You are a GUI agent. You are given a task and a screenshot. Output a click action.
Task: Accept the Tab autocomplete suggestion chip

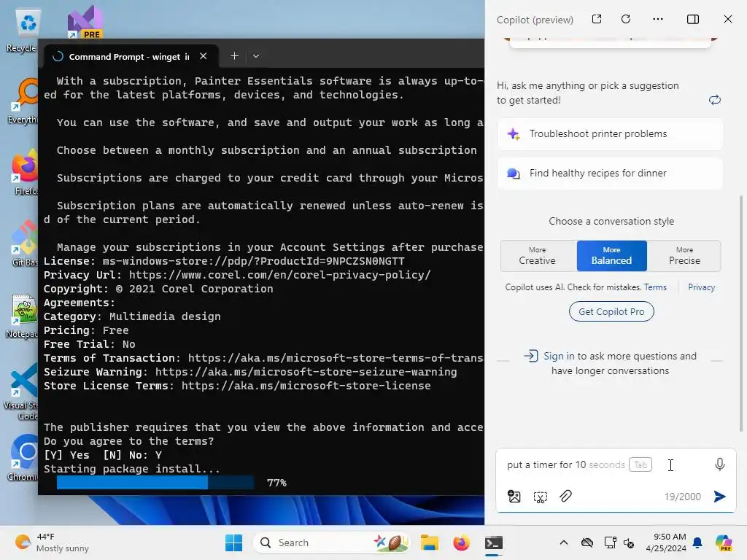(x=640, y=464)
